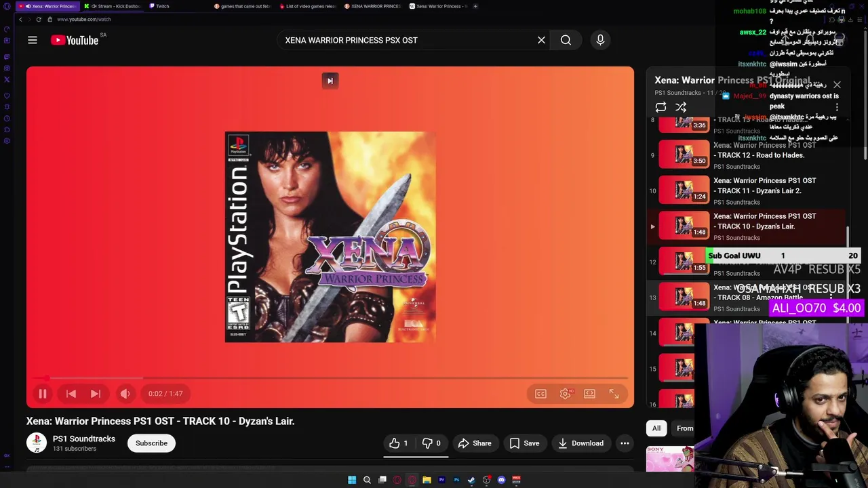Click the autoplay-next button atop the player
This screenshot has height=488, width=868.
pyautogui.click(x=330, y=81)
